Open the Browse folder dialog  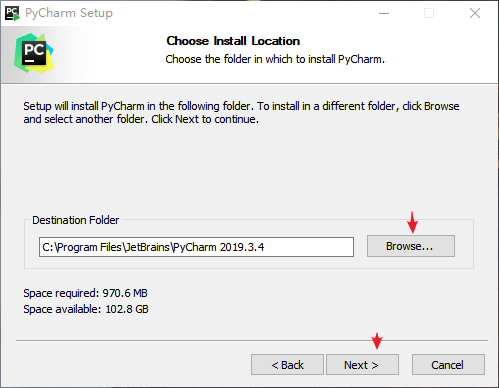tap(411, 246)
